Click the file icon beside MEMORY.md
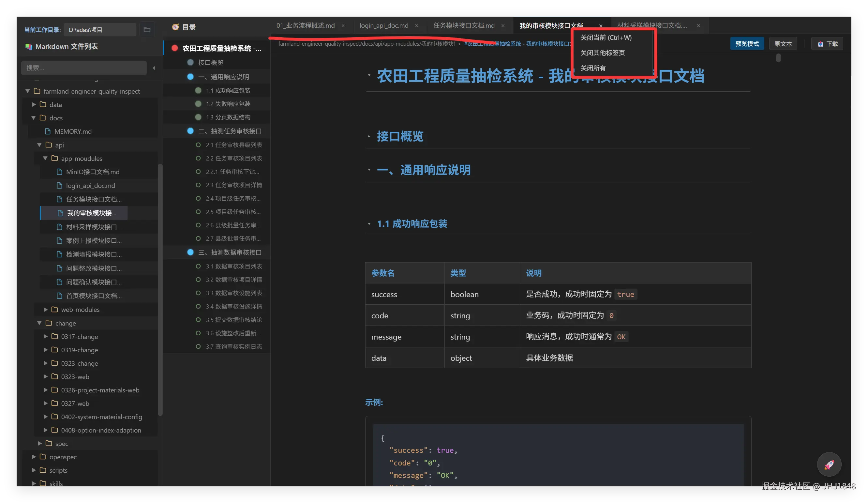868x503 pixels. pyautogui.click(x=48, y=131)
